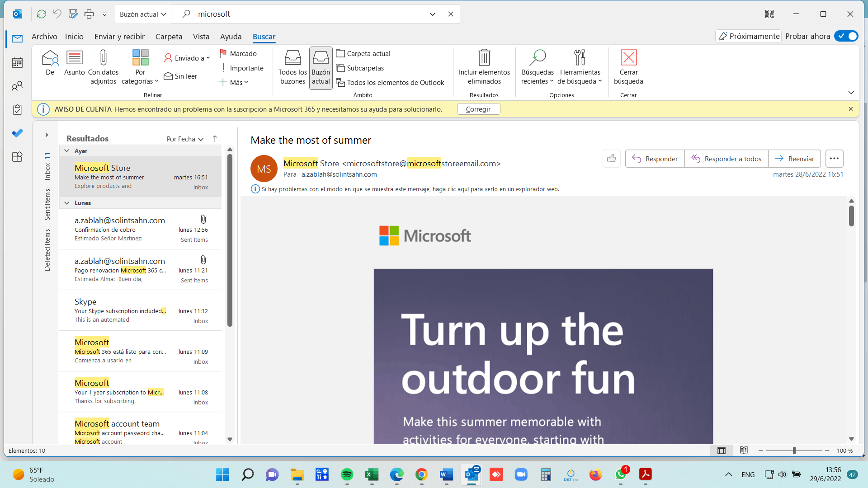Open the People contacts sidebar icon

click(x=17, y=86)
